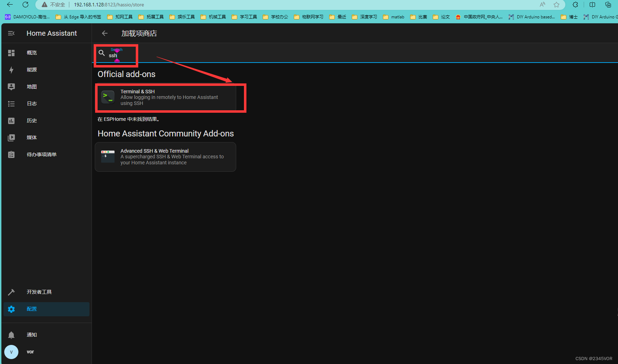Select the 概览 sidebar menu item
The image size is (618, 364).
[x=46, y=53]
